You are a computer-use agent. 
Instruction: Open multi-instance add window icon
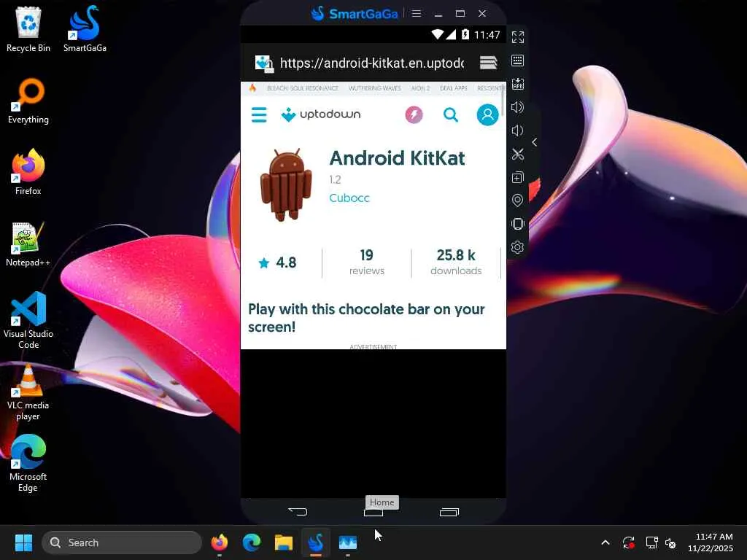tap(517, 178)
